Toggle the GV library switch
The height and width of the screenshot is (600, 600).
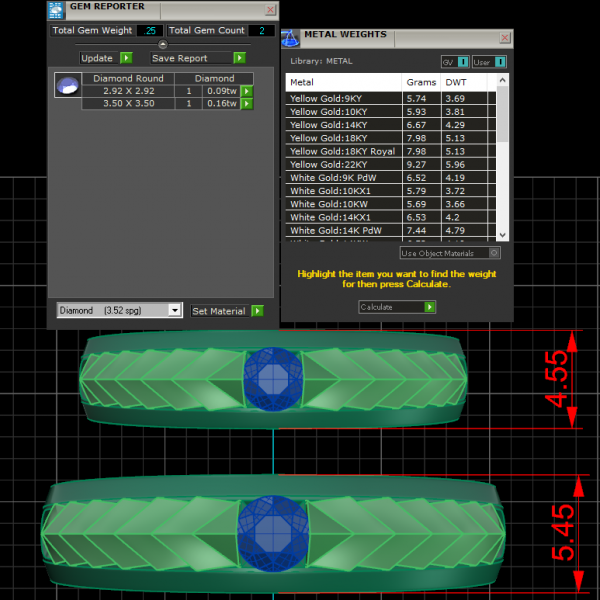tap(463, 62)
